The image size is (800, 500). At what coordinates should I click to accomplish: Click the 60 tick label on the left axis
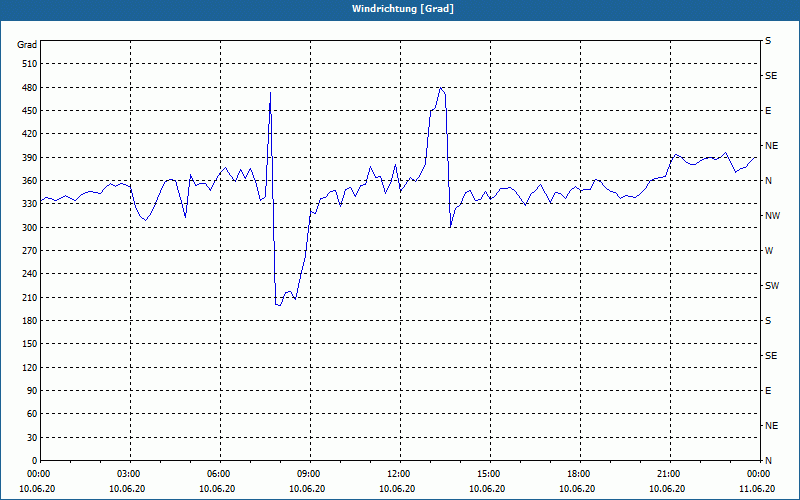32,414
